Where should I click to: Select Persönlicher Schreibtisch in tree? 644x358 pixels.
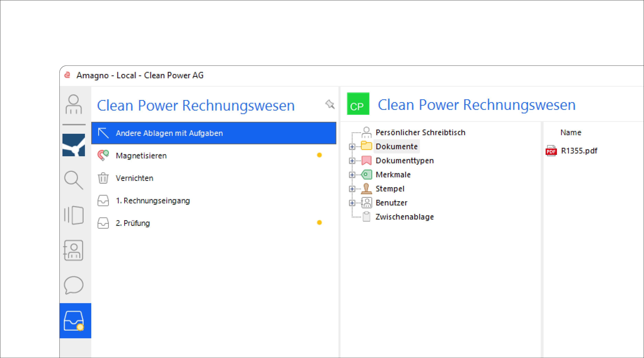pyautogui.click(x=421, y=132)
